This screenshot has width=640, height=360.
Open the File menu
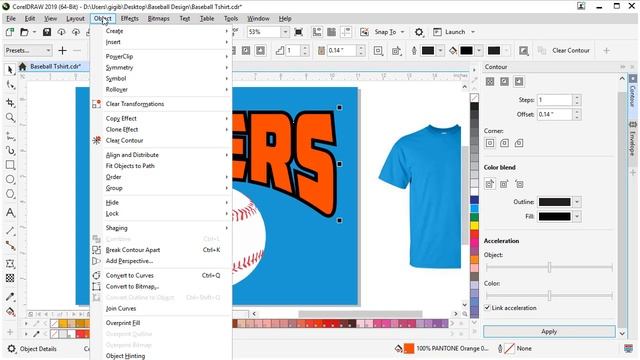(x=11, y=18)
